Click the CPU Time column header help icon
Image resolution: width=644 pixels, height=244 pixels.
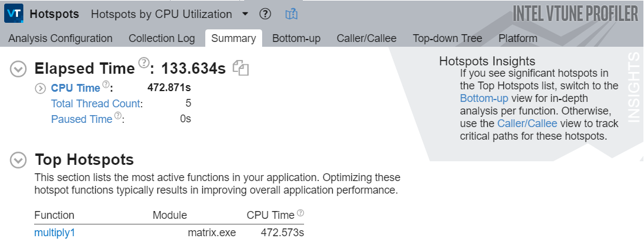click(x=300, y=213)
